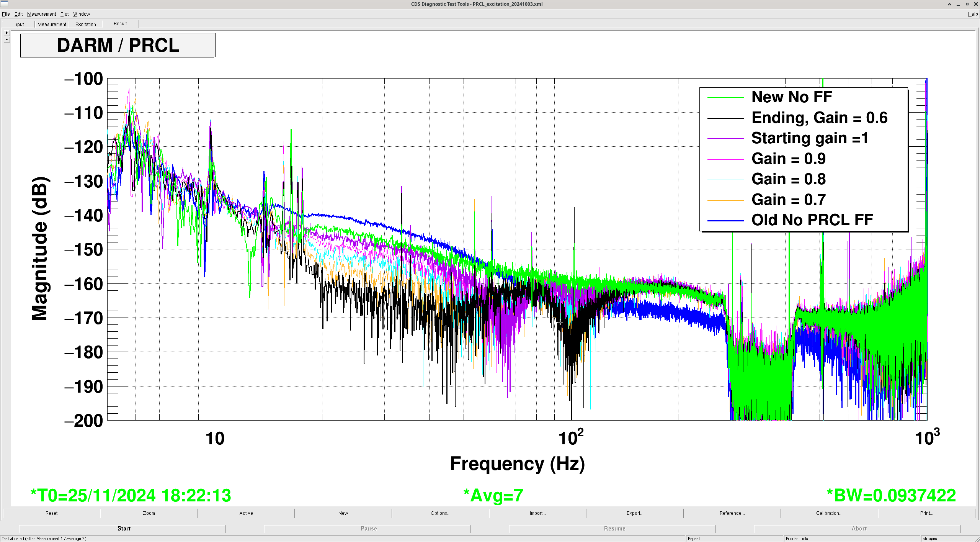This screenshot has width=980, height=542.
Task: Click 'Gain = 0.7' legend entry
Action: [789, 200]
